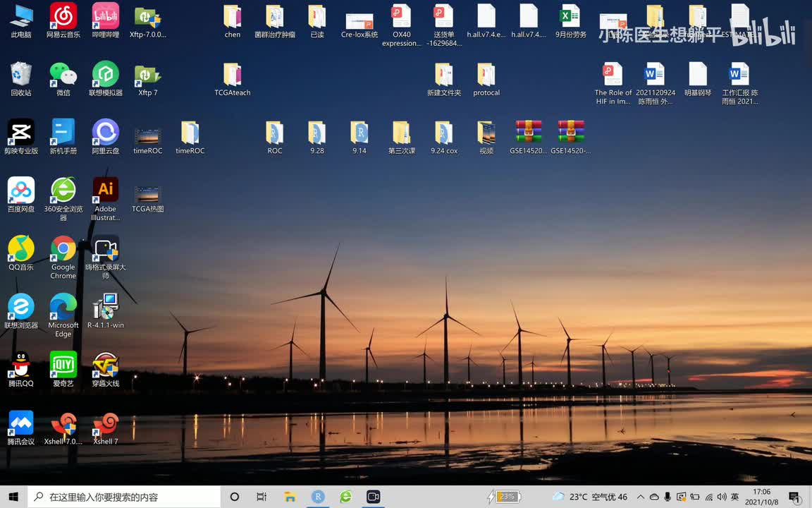Open the Wi-Fi network tray icon

click(x=708, y=497)
